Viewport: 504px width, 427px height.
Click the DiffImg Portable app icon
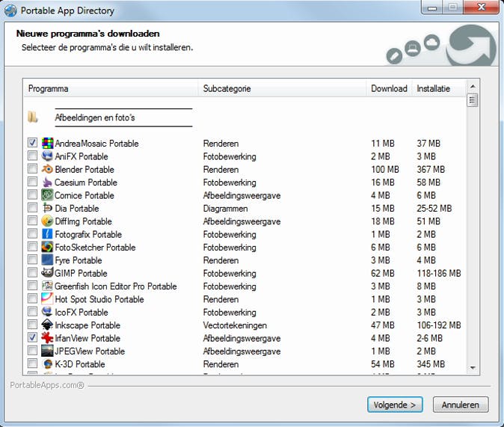click(48, 221)
